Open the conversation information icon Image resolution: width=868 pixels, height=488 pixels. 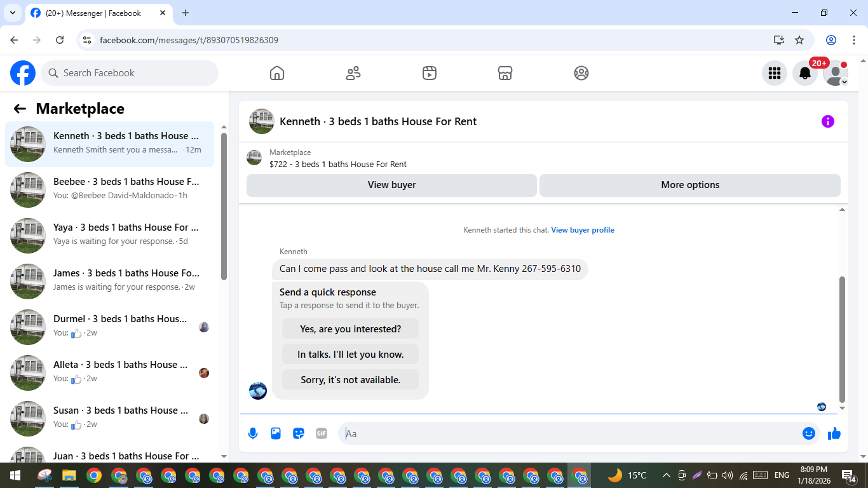(828, 121)
